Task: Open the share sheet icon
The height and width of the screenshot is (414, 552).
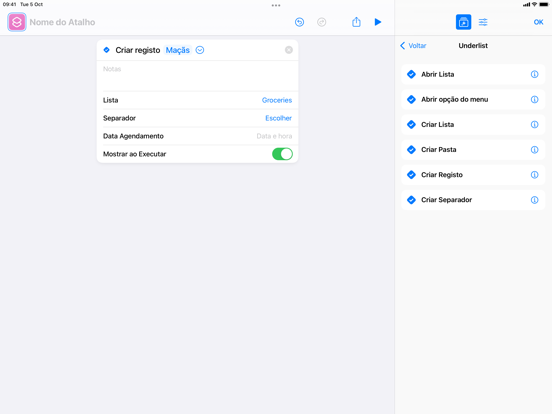Action: click(x=356, y=22)
